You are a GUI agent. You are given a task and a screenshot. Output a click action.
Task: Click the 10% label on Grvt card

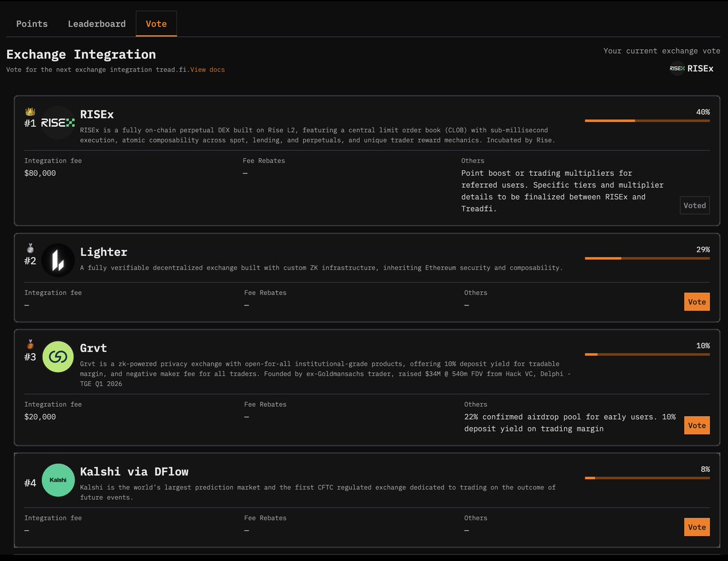[703, 346]
